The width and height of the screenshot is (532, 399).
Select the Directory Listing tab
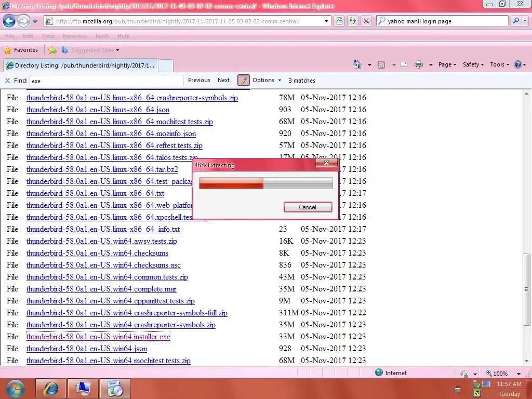(x=80, y=65)
